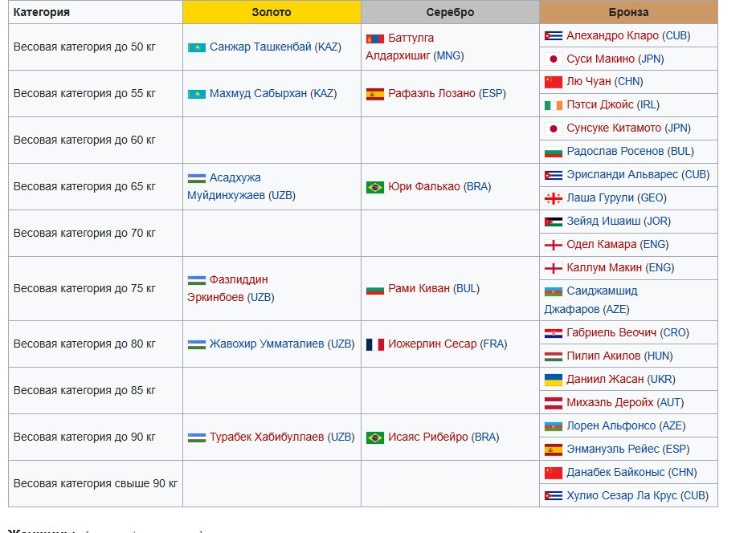This screenshot has height=533, width=756.
Task: Click AUT country code link
Action: click(670, 402)
